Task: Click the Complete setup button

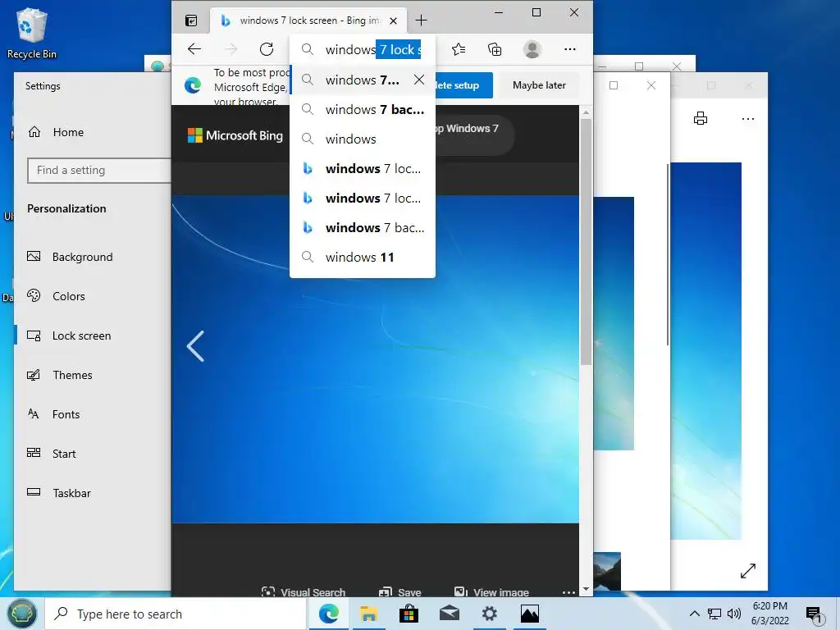Action: pyautogui.click(x=464, y=85)
